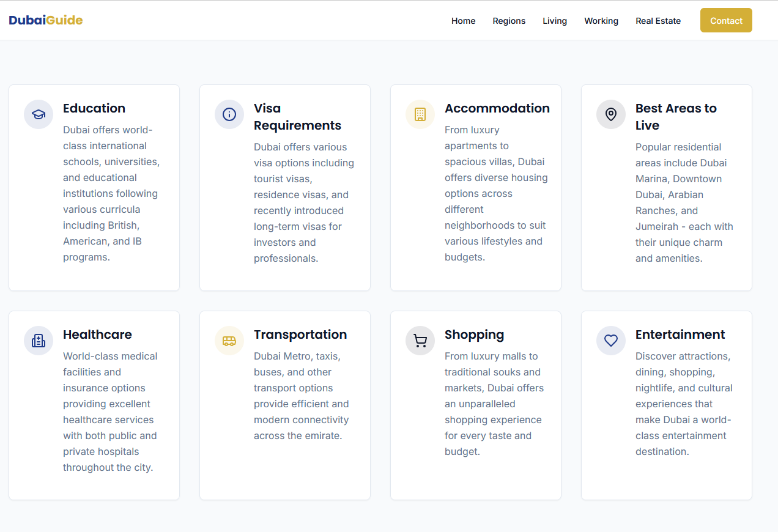This screenshot has width=778, height=532.
Task: Click the Entertainment card heading
Action: 680,334
